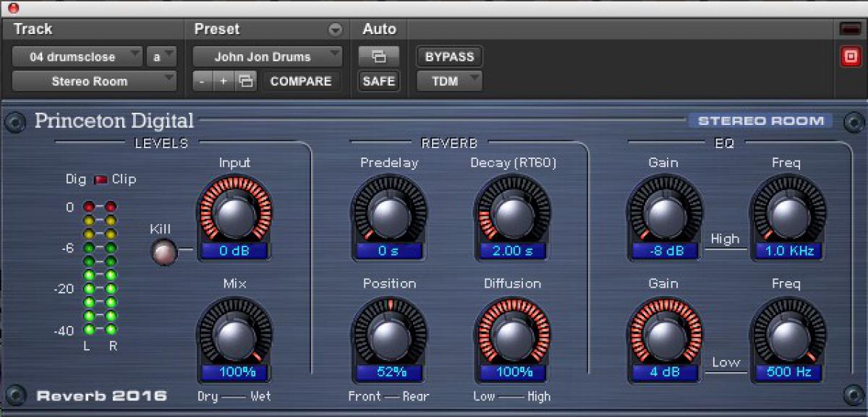
Task: Click the Low Gain value 4 dB
Action: [x=664, y=372]
